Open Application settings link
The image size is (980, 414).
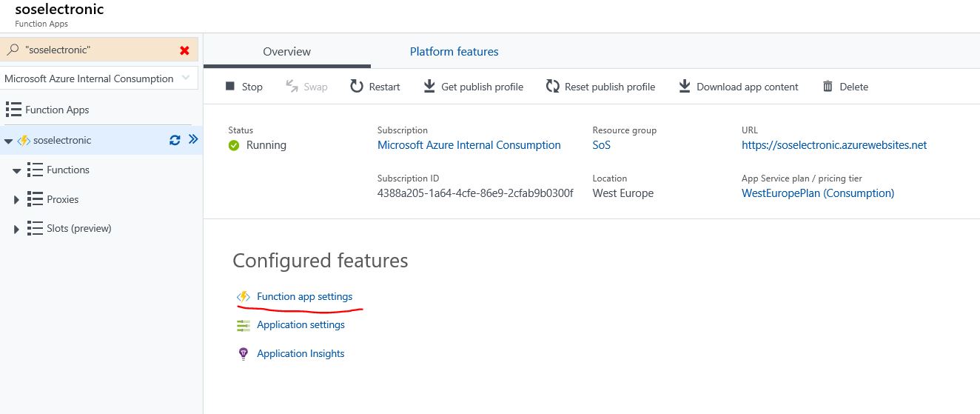click(x=301, y=324)
